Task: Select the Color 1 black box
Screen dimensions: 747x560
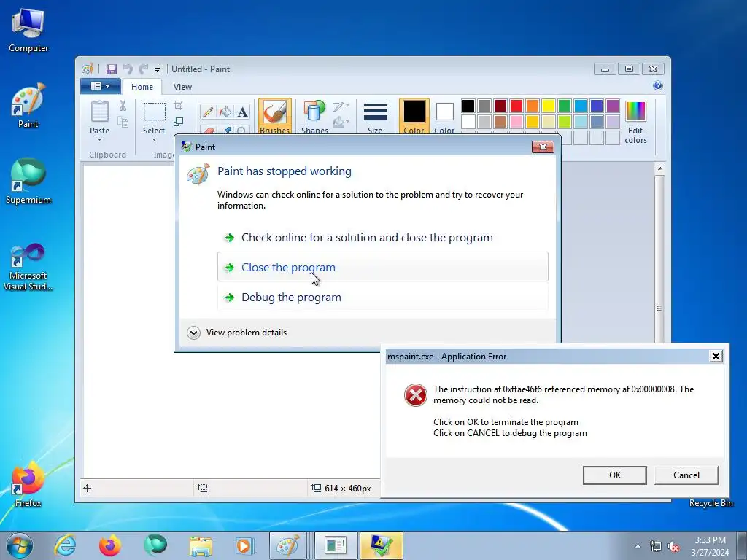Action: point(414,116)
